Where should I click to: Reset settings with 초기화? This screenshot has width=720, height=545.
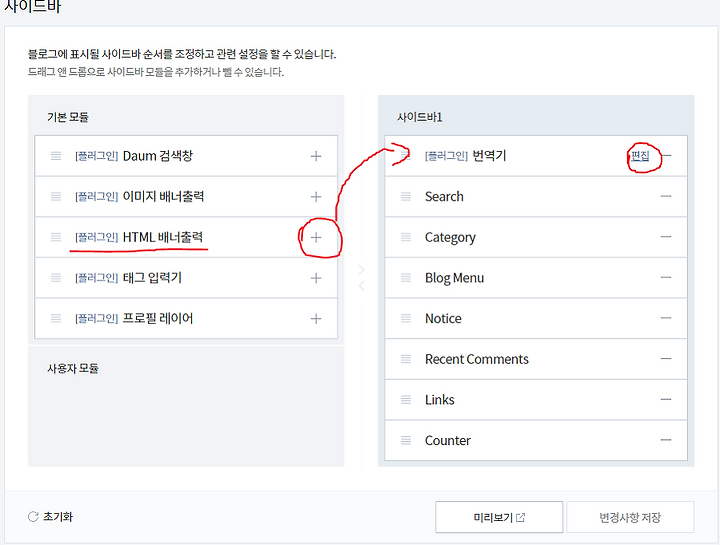point(50,517)
